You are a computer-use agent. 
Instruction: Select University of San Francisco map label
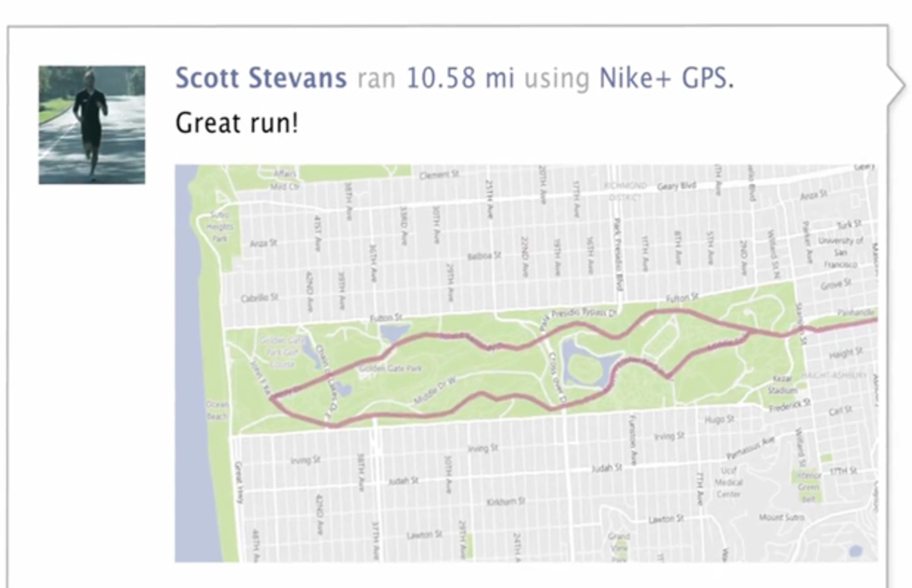pos(840,252)
